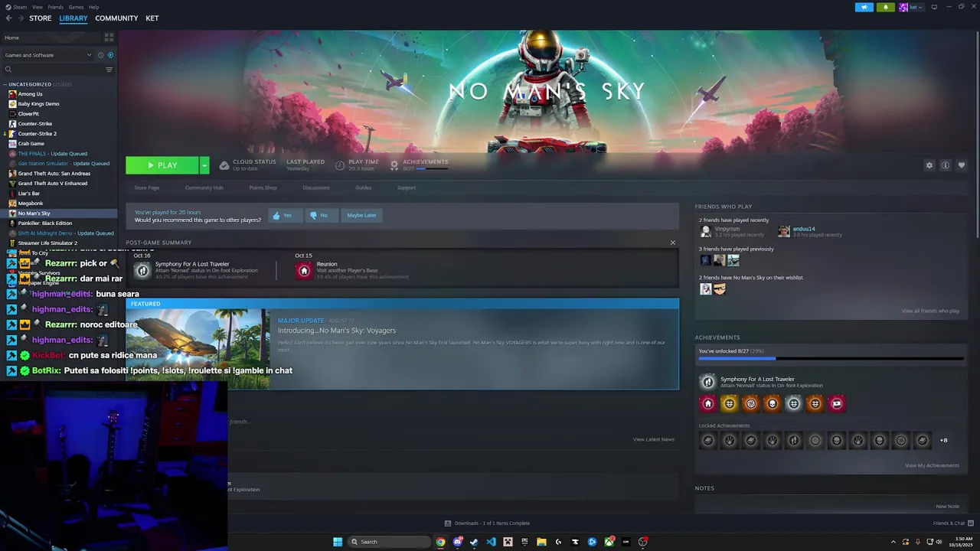This screenshot has width=980, height=551.
Task: Collapse the Uncategorized category
Action: tap(5, 84)
